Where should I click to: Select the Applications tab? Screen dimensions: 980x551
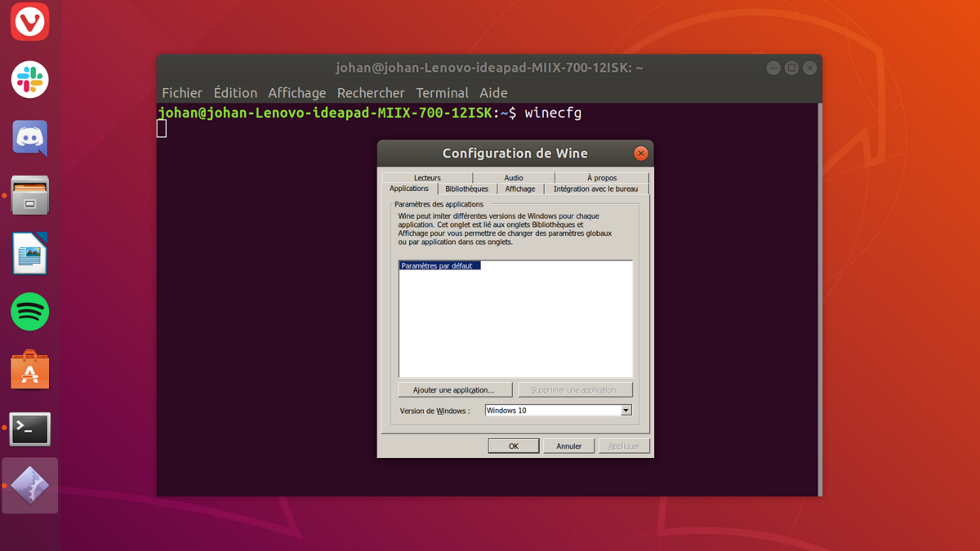coord(409,189)
